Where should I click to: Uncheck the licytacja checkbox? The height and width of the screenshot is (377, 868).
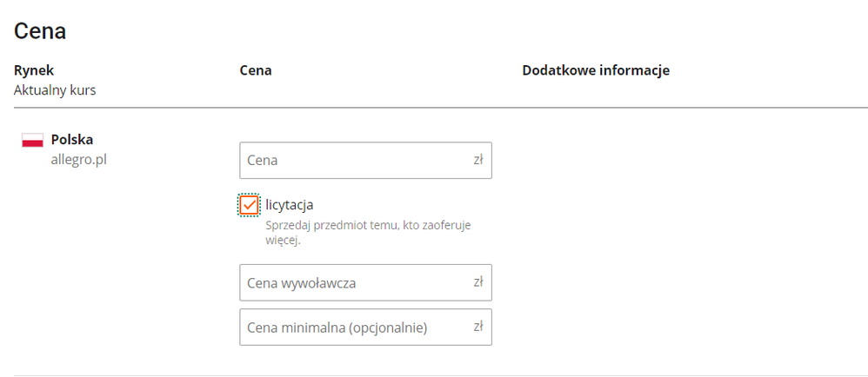coord(249,205)
